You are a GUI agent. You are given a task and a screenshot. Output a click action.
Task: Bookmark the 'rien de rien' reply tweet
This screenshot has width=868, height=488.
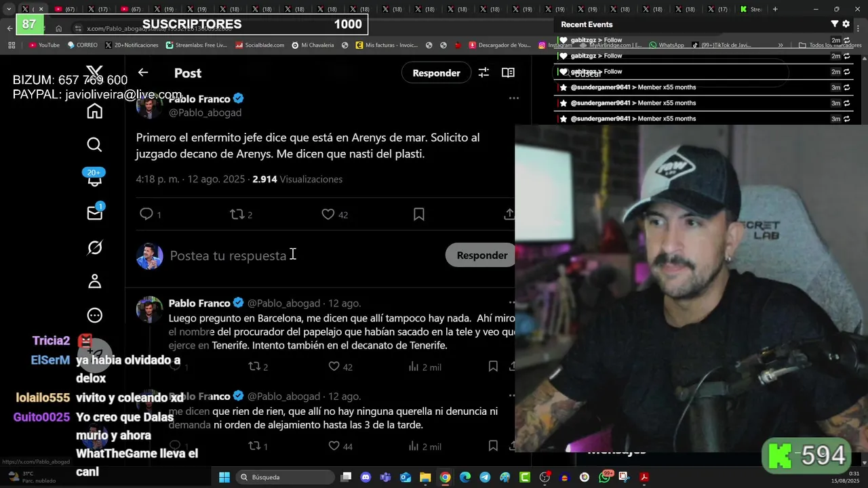coord(493,446)
